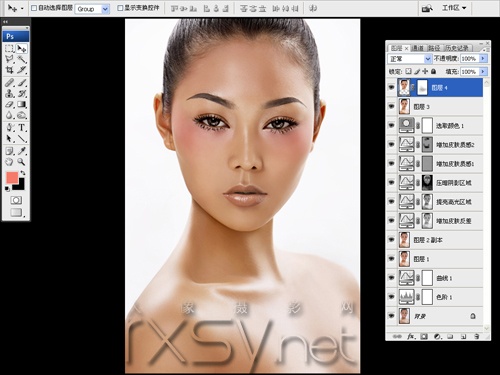
Task: Open Bridge from options bar icon
Action: click(427, 8)
